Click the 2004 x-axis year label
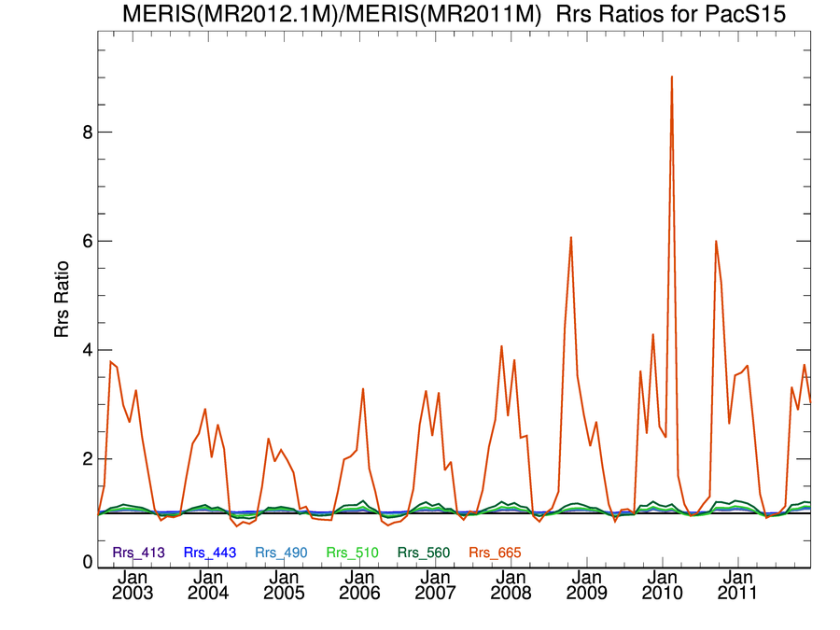Image resolution: width=840 pixels, height=630 pixels. pos(208,593)
